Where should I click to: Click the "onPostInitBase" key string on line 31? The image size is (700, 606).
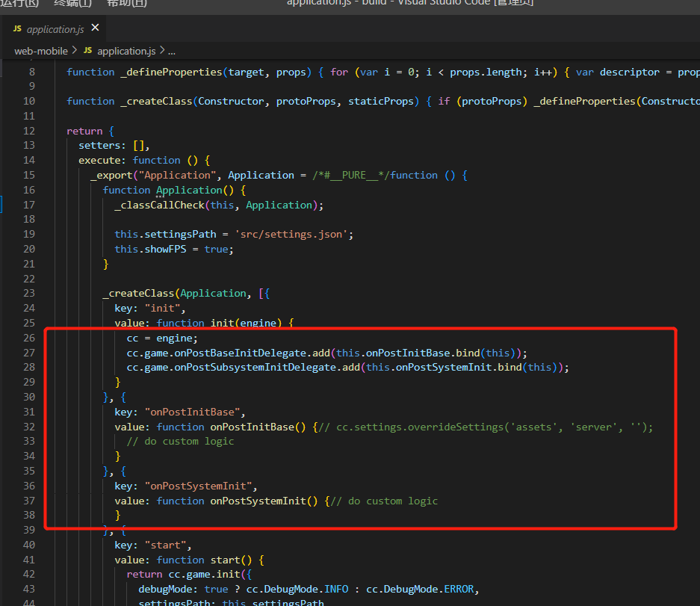pos(193,412)
